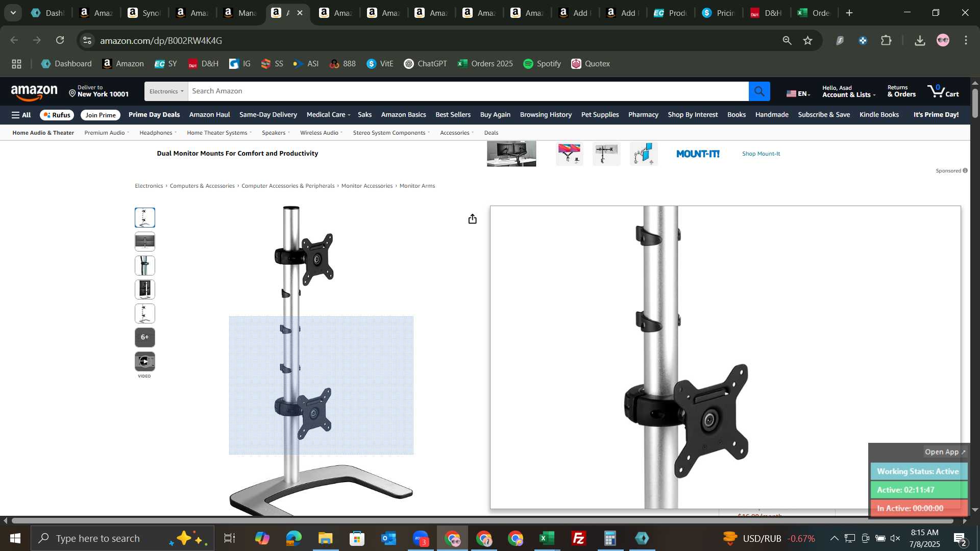Click the Rufus assistant button
Image resolution: width=980 pixels, height=551 pixels.
coord(57,115)
